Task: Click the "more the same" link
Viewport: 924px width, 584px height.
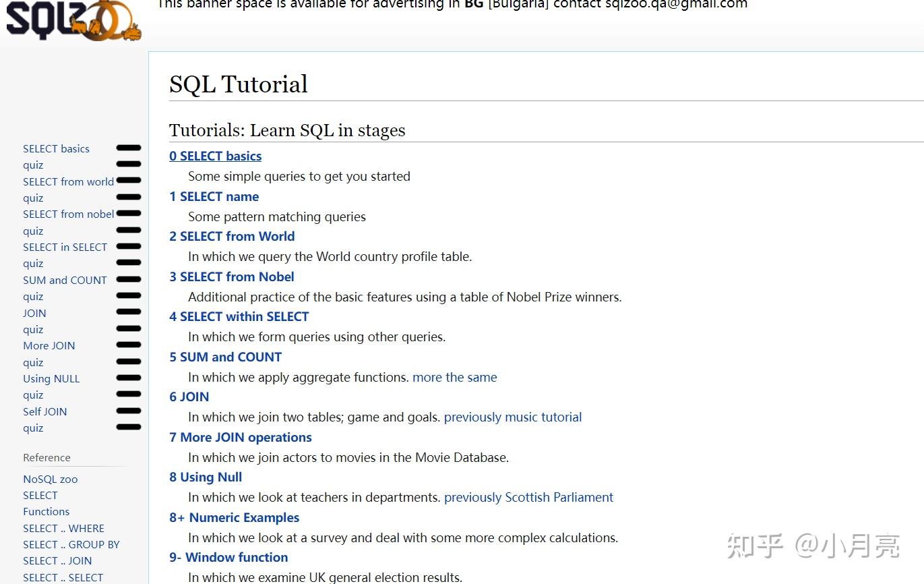Action: (454, 378)
